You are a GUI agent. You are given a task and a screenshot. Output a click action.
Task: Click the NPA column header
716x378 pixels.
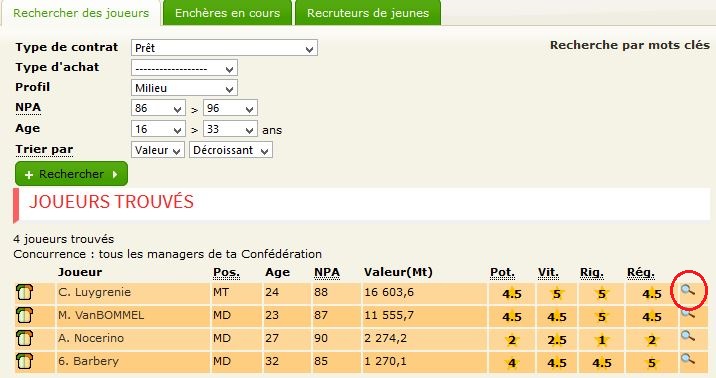click(327, 273)
